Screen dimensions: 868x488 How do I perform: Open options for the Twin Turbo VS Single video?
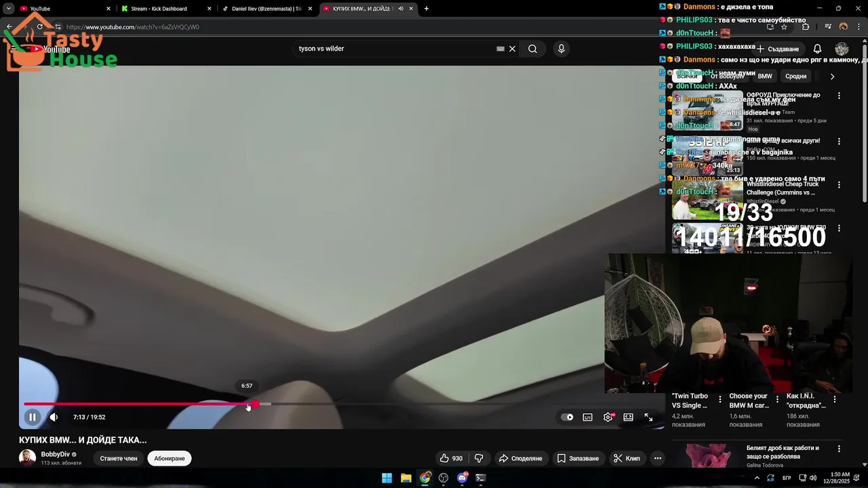point(719,399)
